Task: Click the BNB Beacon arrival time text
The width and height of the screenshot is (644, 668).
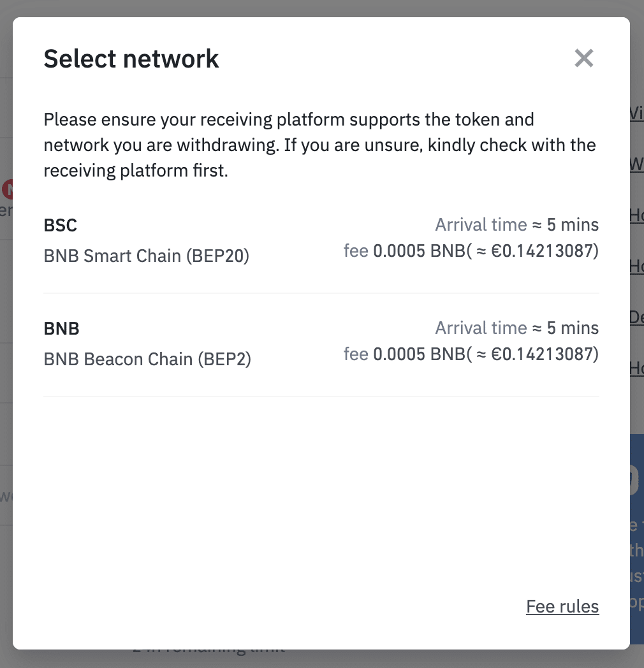Action: pos(516,328)
